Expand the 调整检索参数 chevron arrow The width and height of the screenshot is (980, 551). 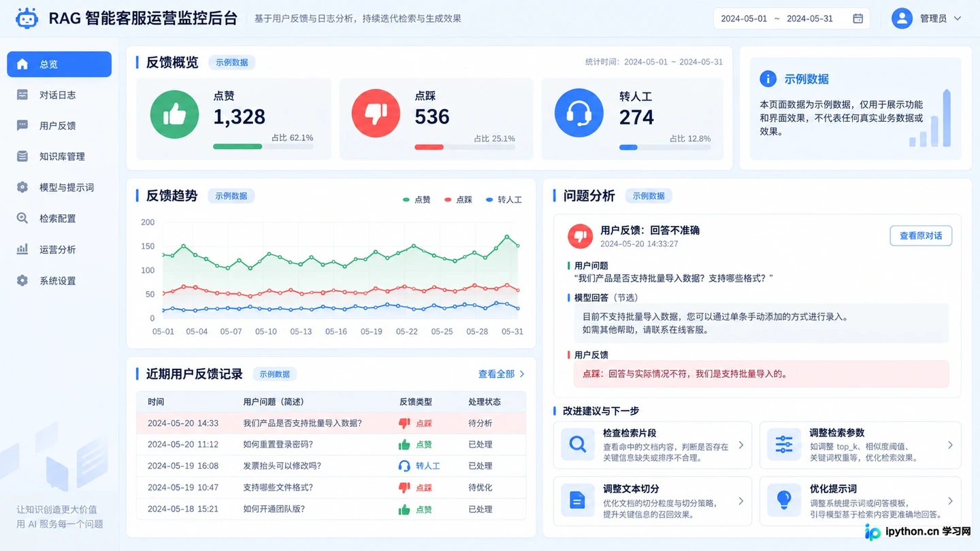click(x=950, y=445)
